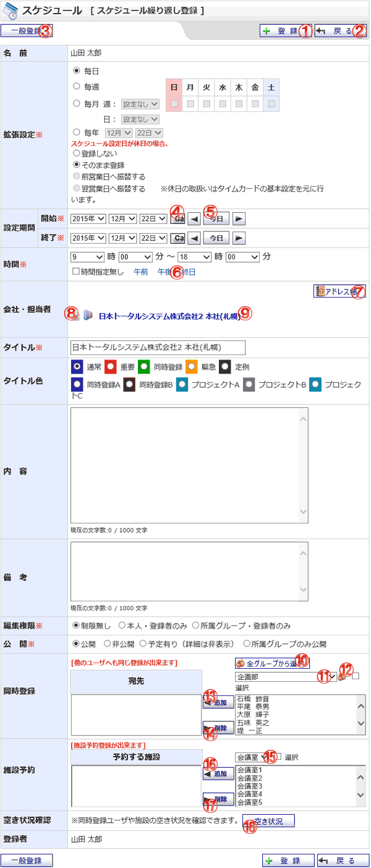Go to previous day for end date
371x868 pixels.
point(194,238)
